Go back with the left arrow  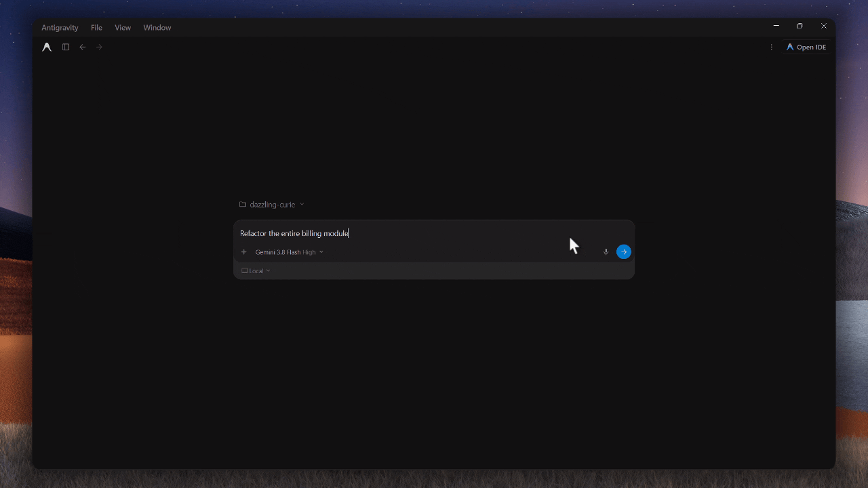click(83, 47)
